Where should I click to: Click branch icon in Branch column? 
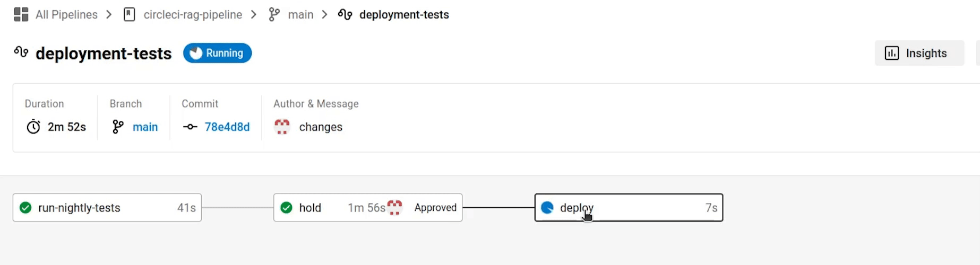pos(118,127)
